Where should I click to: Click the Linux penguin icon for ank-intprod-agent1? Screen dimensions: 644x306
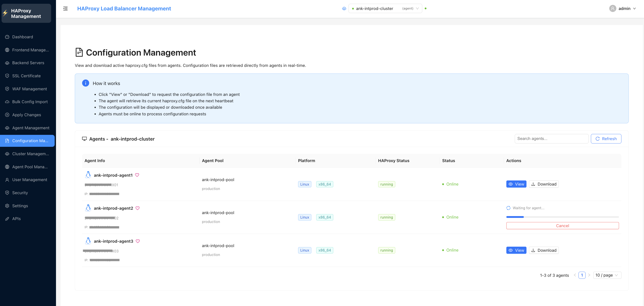click(x=88, y=175)
